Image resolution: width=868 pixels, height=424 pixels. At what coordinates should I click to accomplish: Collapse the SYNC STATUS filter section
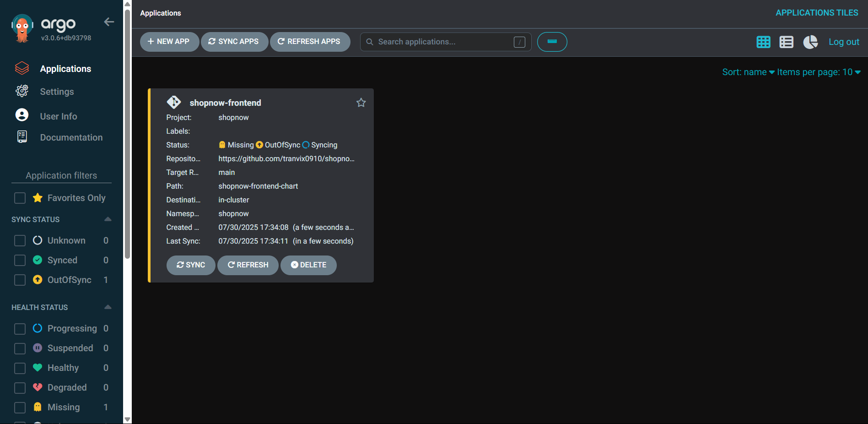point(108,219)
